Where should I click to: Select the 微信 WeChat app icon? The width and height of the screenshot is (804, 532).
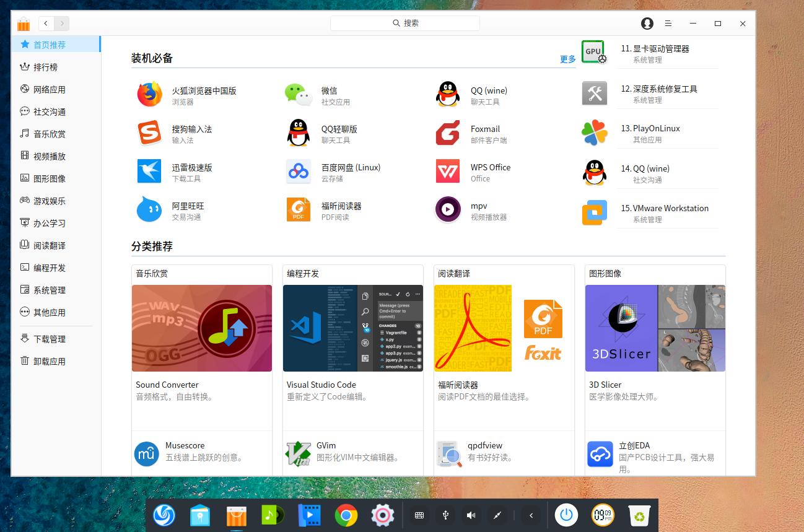pyautogui.click(x=298, y=94)
